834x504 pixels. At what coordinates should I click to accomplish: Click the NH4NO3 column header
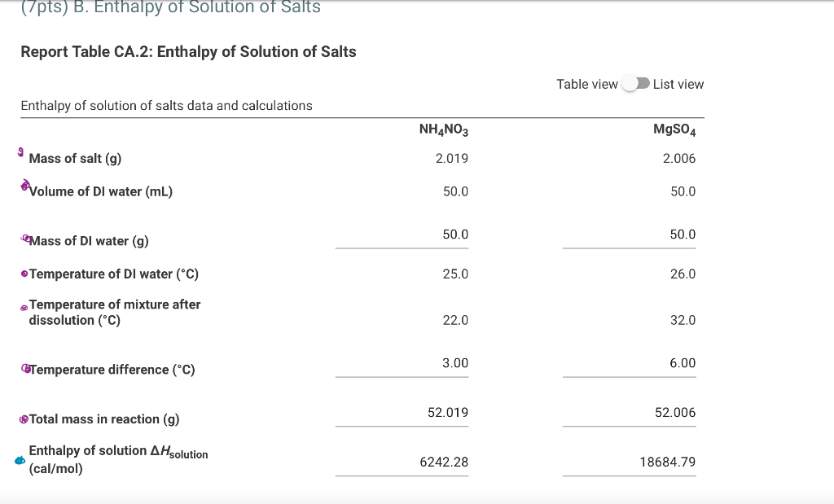(444, 130)
